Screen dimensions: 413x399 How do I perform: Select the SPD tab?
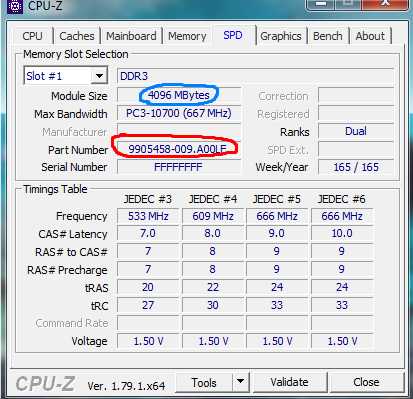[233, 35]
